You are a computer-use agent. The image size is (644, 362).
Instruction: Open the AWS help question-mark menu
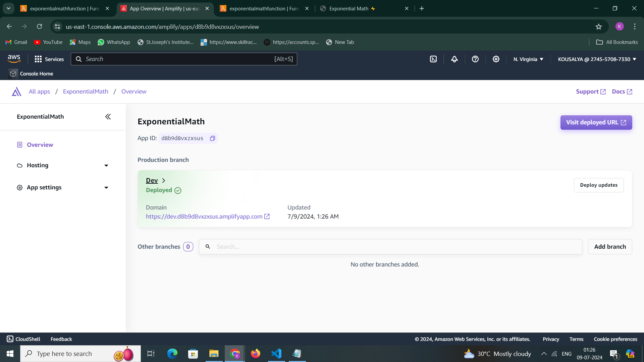coord(475,59)
